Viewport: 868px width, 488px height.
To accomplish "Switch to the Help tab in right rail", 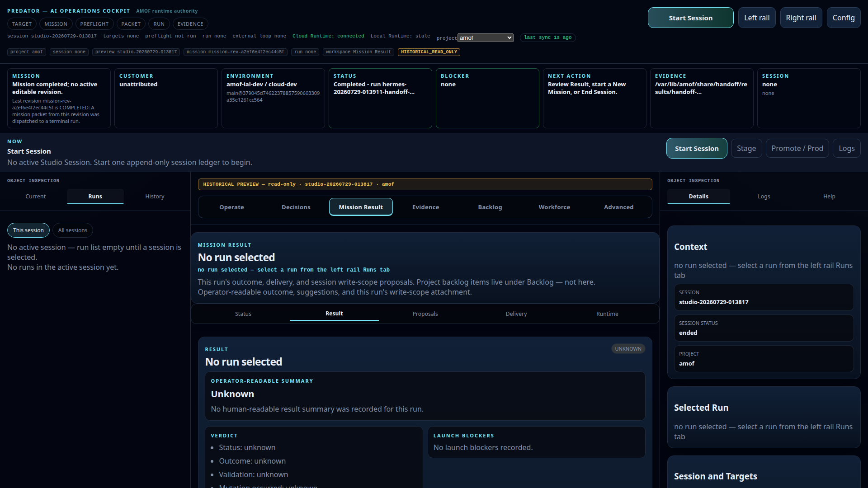I will (x=829, y=197).
